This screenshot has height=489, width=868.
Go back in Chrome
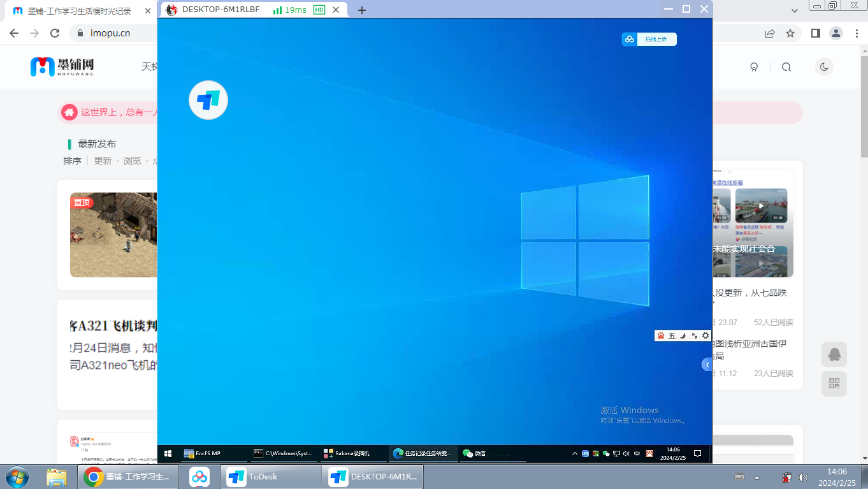[14, 33]
